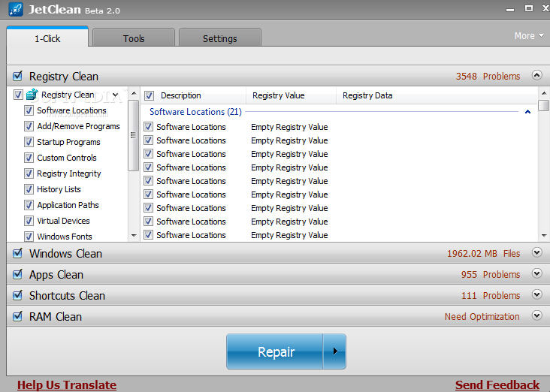This screenshot has height=392, width=550.
Task: Click the minimize window icon
Action: tap(510, 10)
